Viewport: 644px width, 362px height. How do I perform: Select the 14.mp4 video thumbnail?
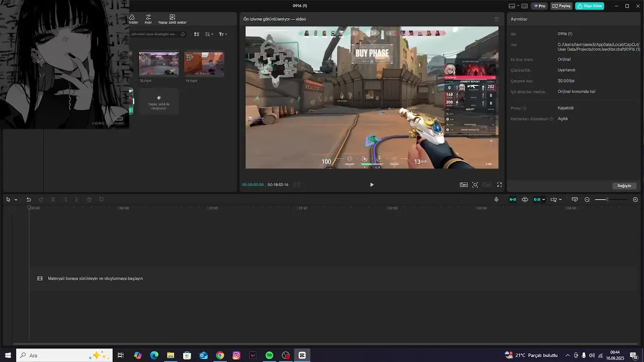tap(204, 64)
